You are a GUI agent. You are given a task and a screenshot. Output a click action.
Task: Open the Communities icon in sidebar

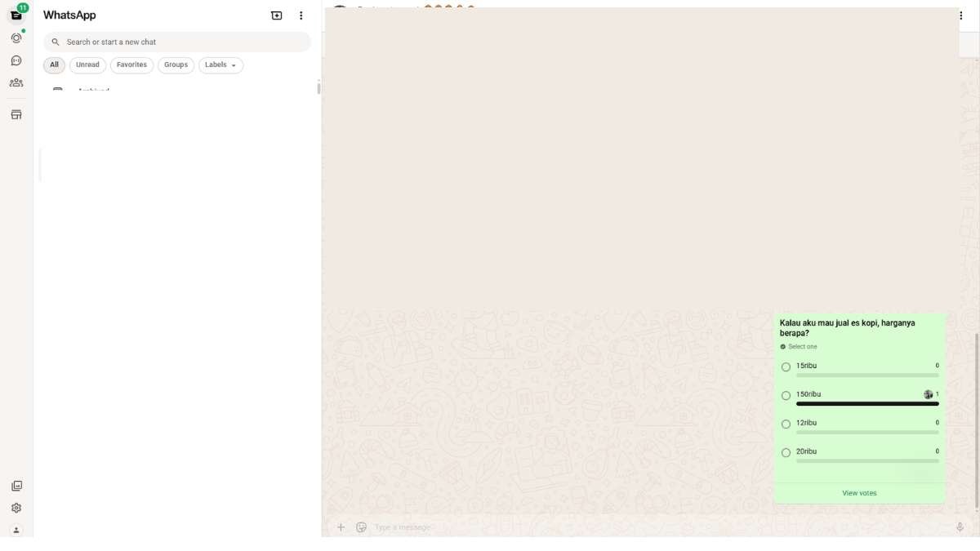click(x=16, y=82)
